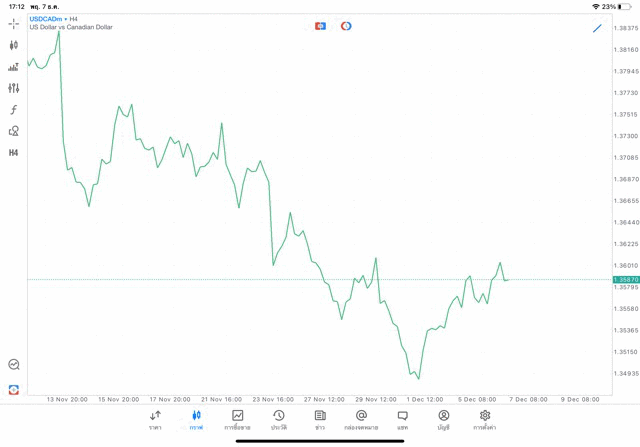Image resolution: width=640 pixels, height=447 pixels.
Task: Click the current price label 1.35870
Action: coord(626,280)
